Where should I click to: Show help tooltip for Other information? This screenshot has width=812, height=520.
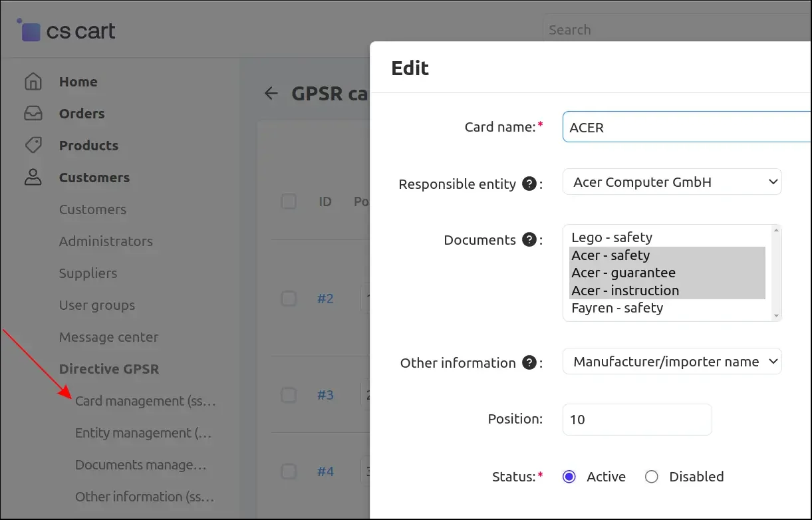pos(529,362)
